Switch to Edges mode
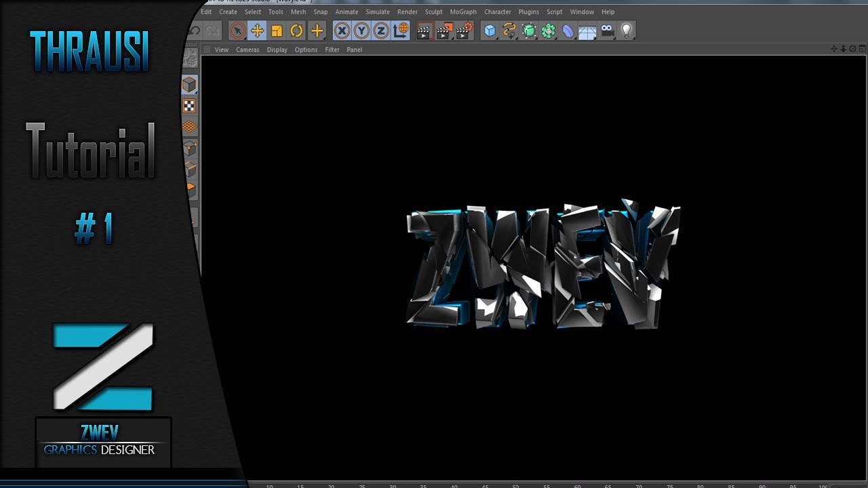The width and height of the screenshot is (868, 488). coord(191,168)
